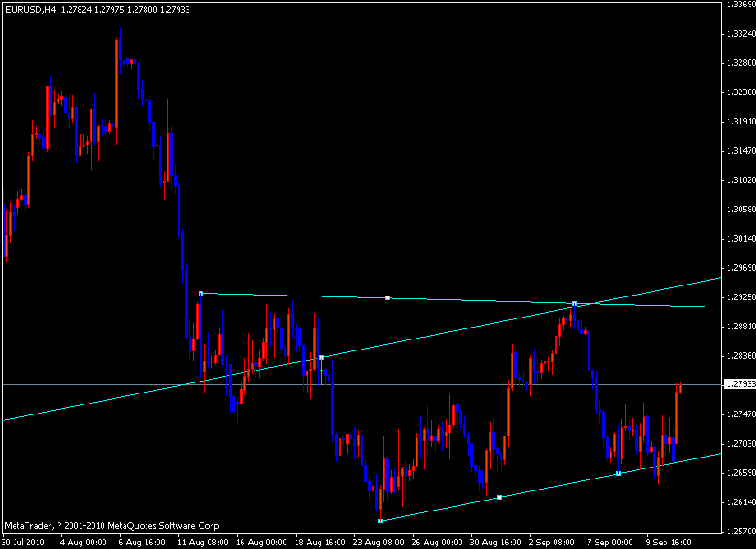Click the 1.26140 price axis label
Screen dimensions: 756x549
click(x=740, y=501)
